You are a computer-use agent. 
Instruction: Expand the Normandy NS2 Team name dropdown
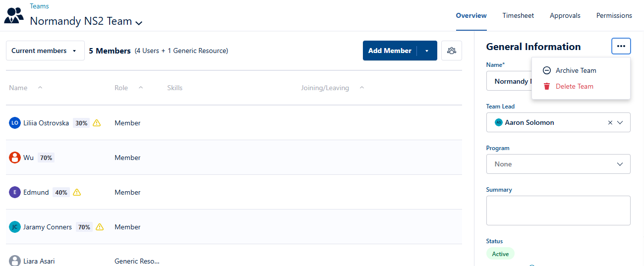pos(139,23)
